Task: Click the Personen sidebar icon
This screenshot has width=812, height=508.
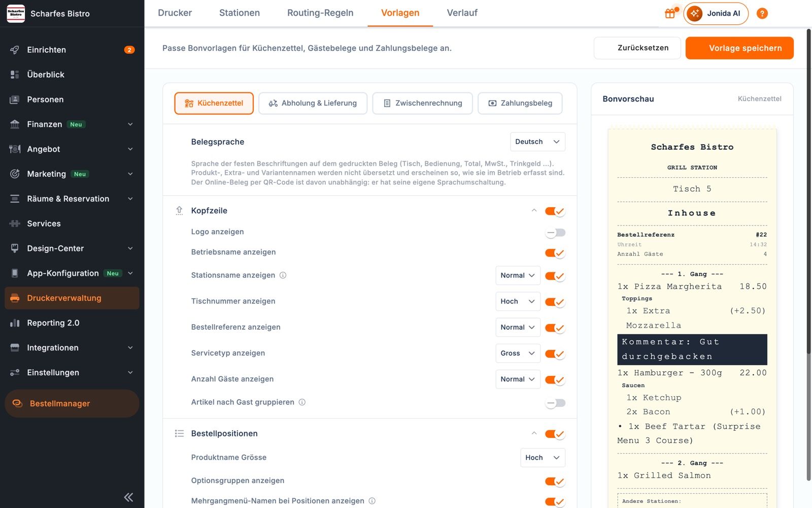Action: (15, 100)
